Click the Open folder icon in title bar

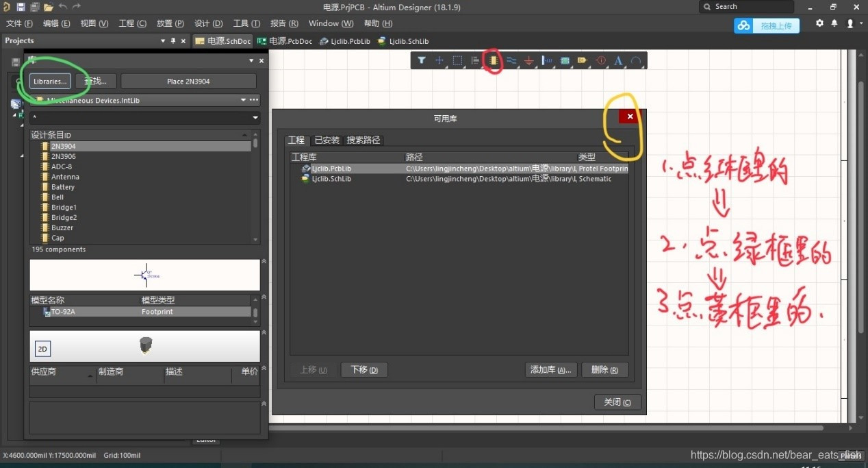pyautogui.click(x=48, y=7)
